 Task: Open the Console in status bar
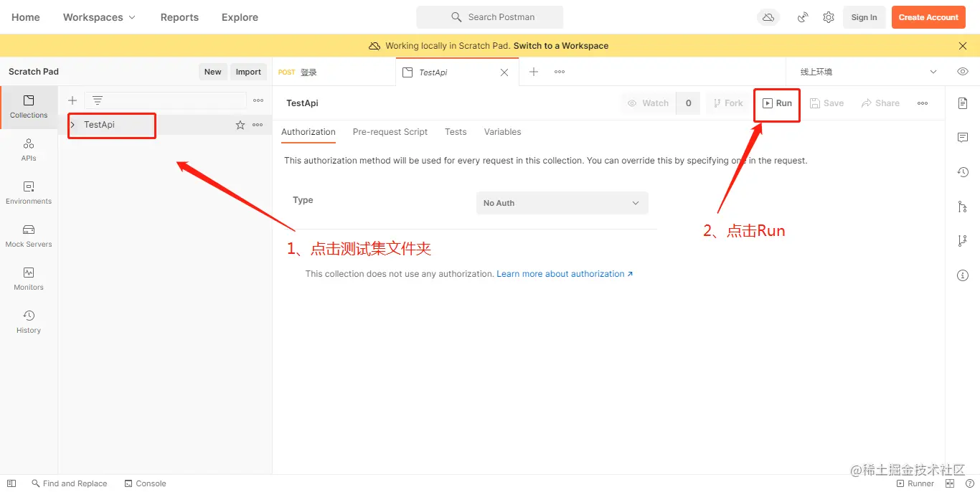coord(145,483)
